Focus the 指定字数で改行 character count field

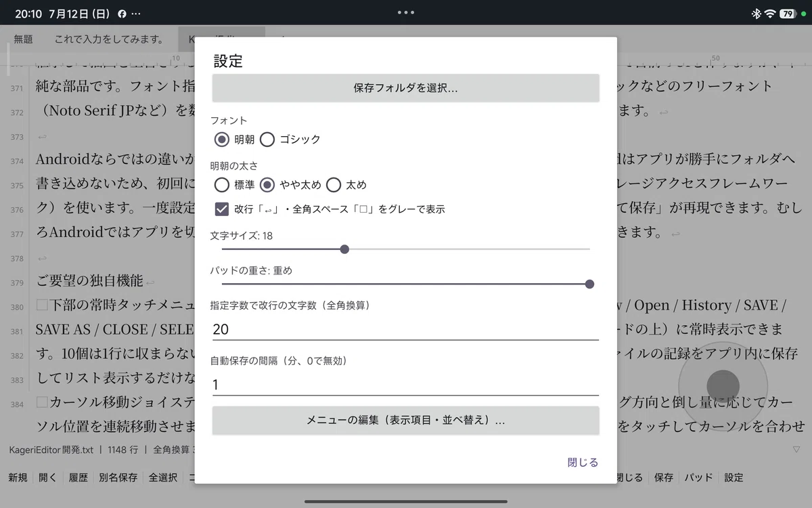tap(406, 329)
